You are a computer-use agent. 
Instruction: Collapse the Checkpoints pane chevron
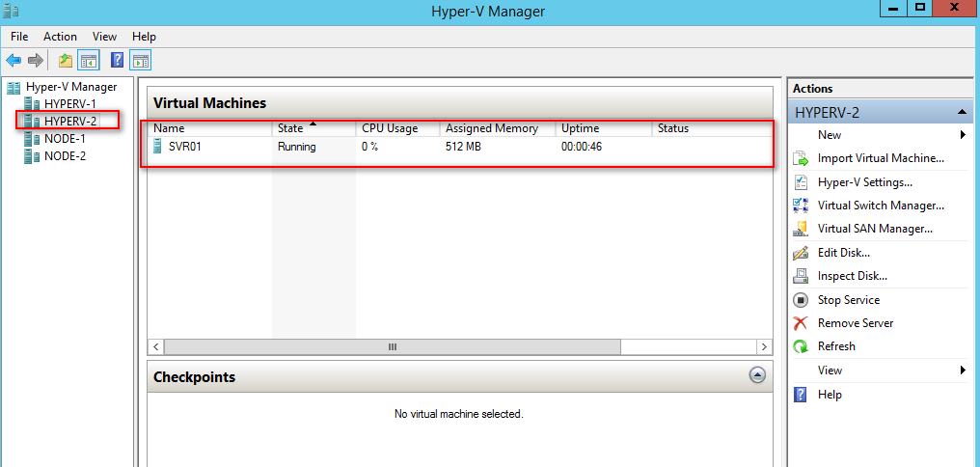(757, 375)
